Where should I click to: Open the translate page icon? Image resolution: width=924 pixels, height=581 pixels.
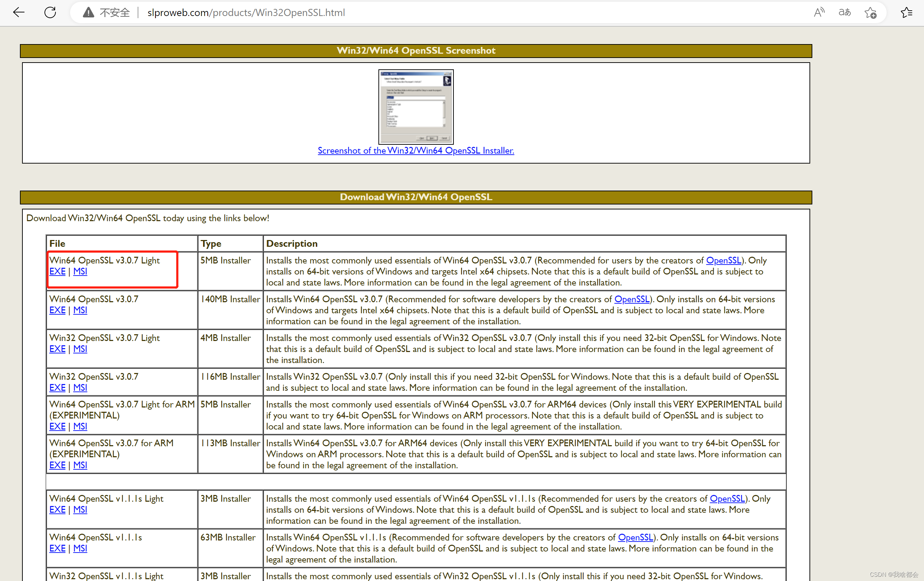pyautogui.click(x=844, y=13)
